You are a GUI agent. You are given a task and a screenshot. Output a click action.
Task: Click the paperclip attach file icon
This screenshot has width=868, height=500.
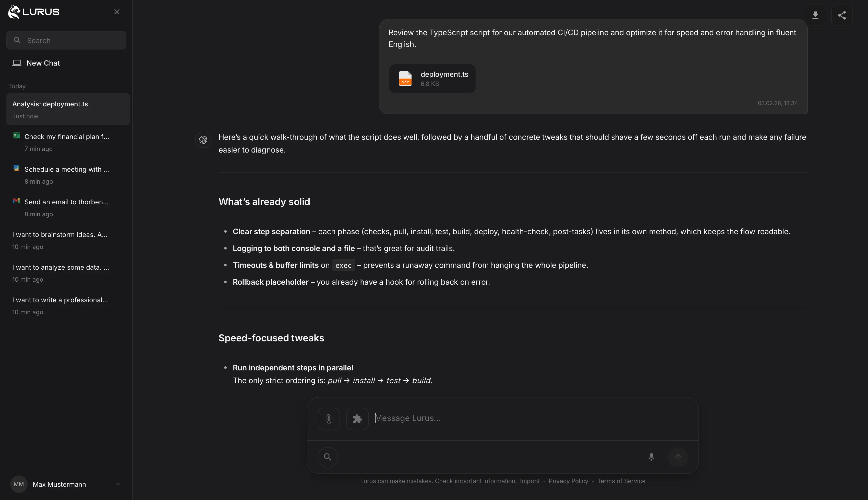pos(329,419)
